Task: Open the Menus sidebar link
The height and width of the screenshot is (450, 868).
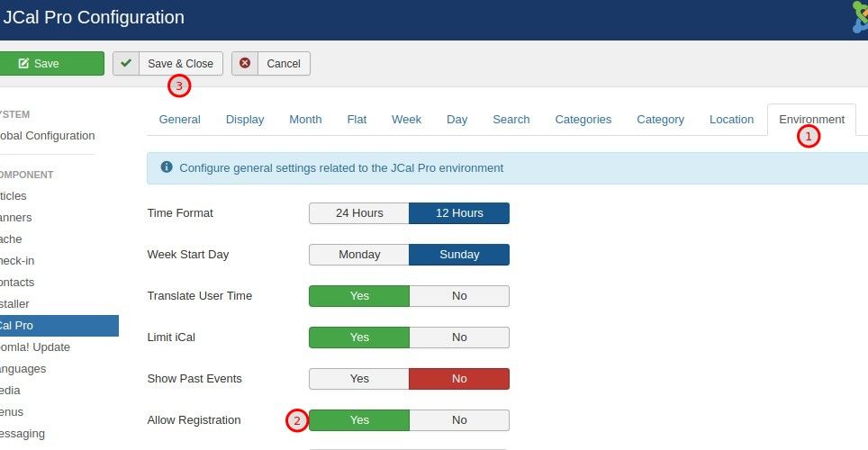Action: tap(12, 412)
